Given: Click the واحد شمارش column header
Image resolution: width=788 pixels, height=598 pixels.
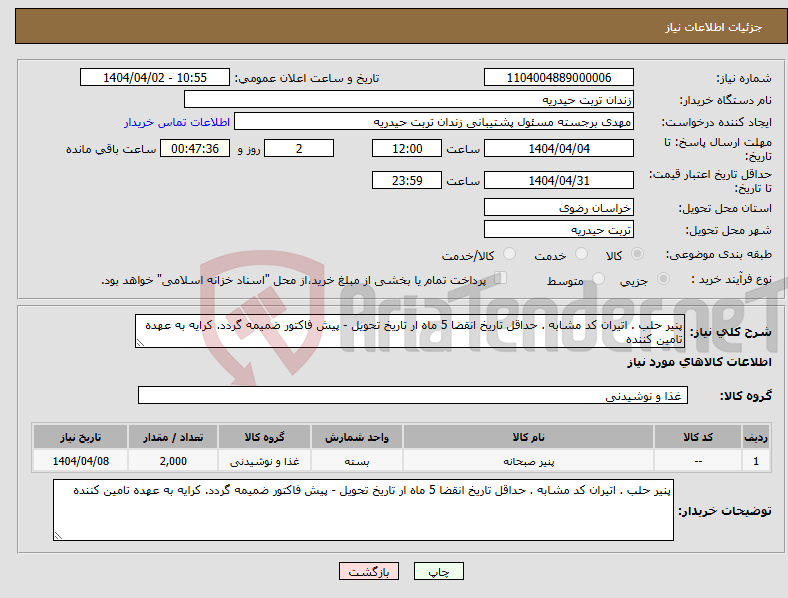Looking at the screenshot, I should pos(357,437).
